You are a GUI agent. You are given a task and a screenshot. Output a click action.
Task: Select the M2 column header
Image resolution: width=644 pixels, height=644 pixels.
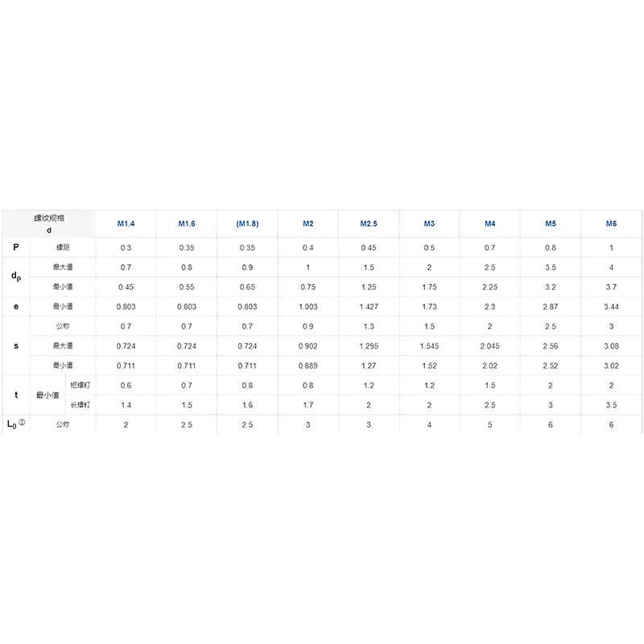pos(308,223)
